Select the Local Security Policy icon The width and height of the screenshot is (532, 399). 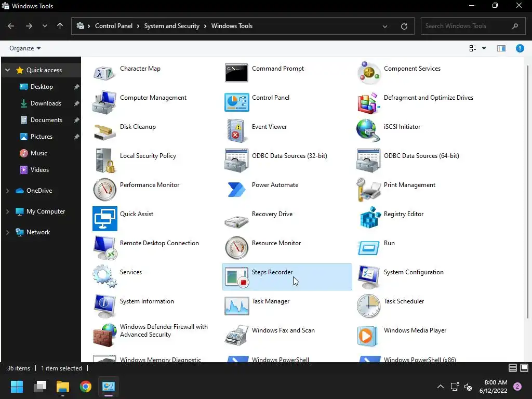[x=104, y=160]
